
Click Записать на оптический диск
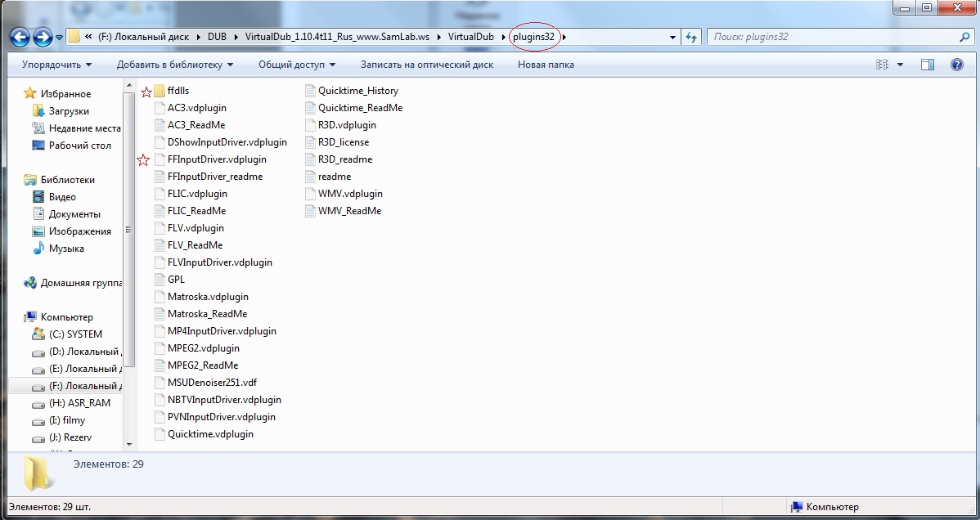click(x=427, y=65)
